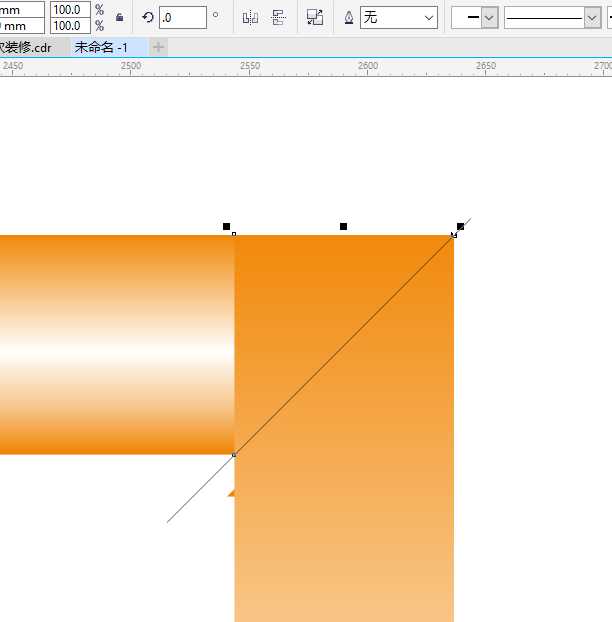This screenshot has width=612, height=622.
Task: Click the rotation angle icon
Action: [x=148, y=17]
